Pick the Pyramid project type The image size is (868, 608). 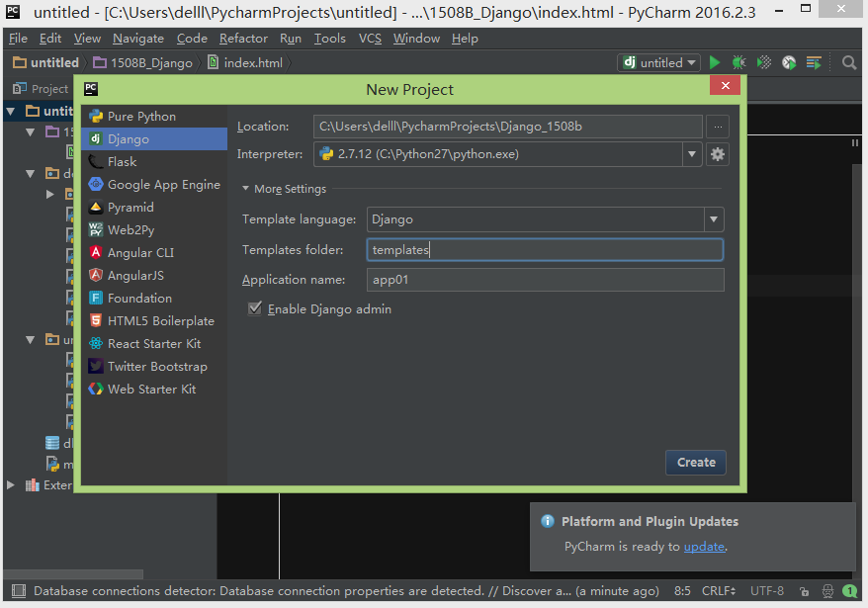tap(154, 207)
